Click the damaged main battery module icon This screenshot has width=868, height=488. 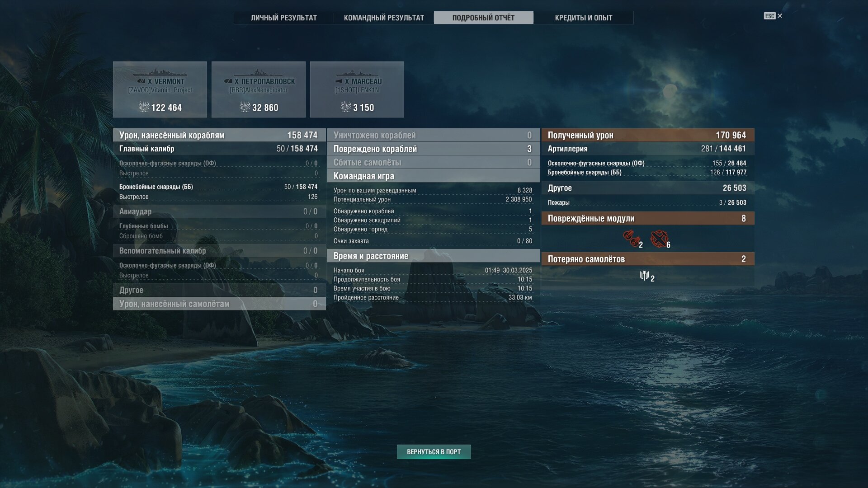pyautogui.click(x=631, y=238)
